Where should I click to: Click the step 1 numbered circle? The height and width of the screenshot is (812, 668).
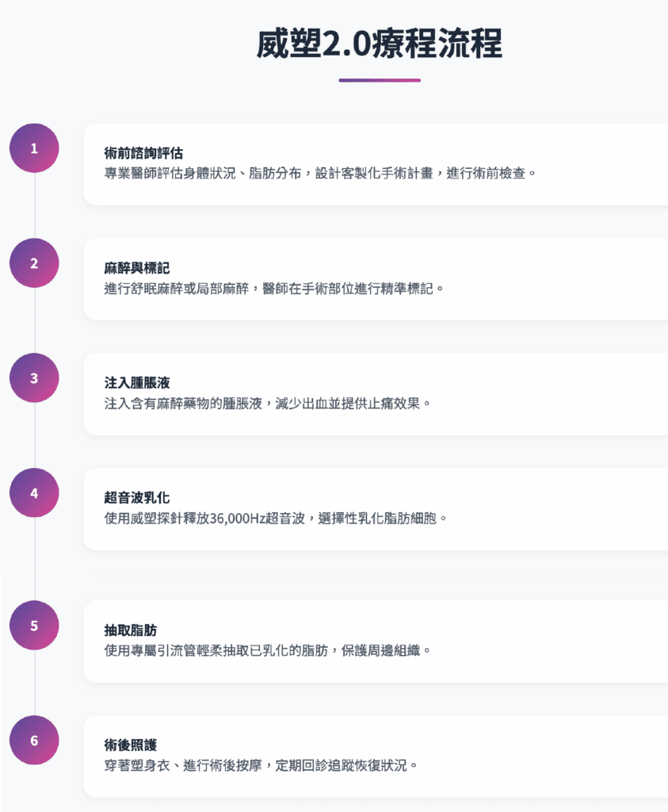click(34, 148)
